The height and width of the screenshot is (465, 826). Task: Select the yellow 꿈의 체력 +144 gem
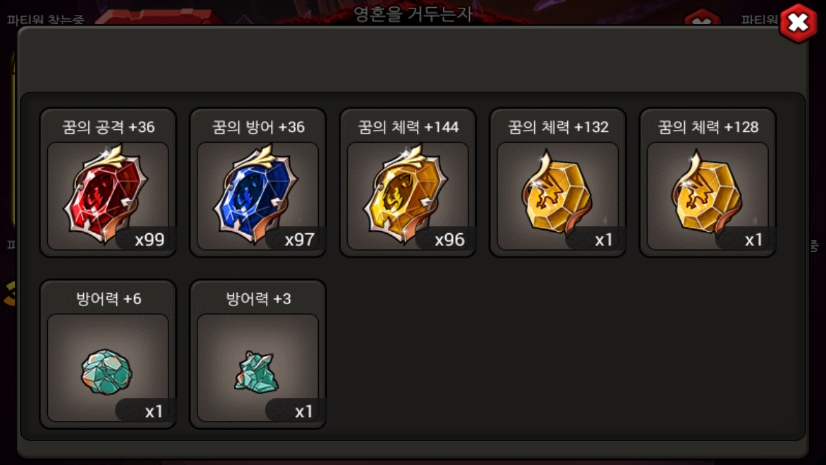coord(408,196)
